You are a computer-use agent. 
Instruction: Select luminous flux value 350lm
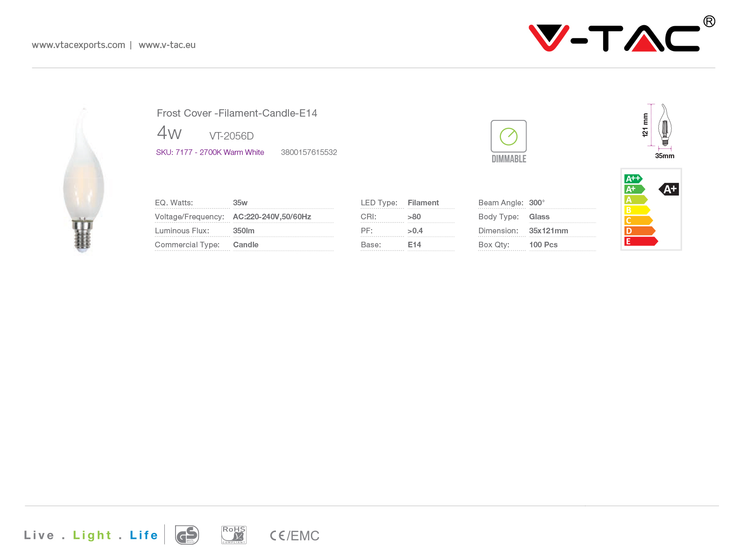(x=244, y=231)
